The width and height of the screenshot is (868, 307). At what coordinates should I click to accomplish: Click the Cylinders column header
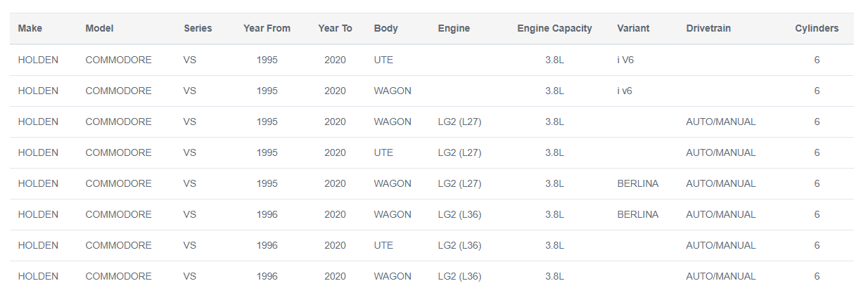coord(817,29)
